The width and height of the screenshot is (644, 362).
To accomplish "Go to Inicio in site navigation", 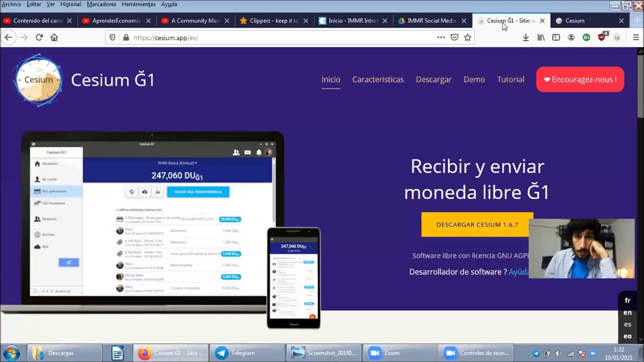I will 331,79.
